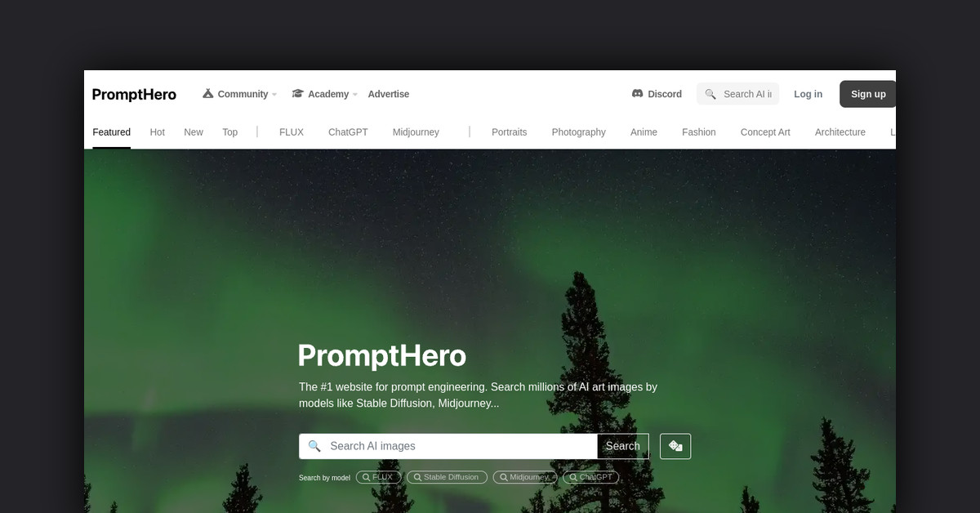980x513 pixels.
Task: Click the Community triangle icon
Action: [208, 94]
